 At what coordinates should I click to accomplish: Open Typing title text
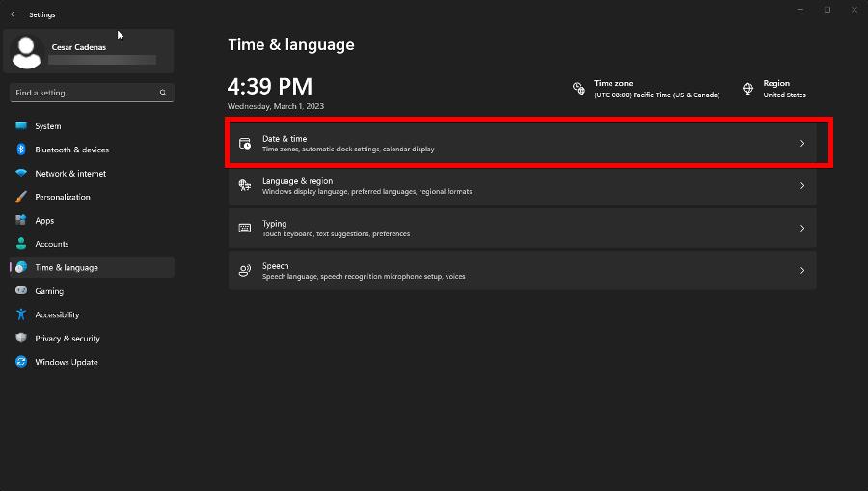click(x=274, y=224)
